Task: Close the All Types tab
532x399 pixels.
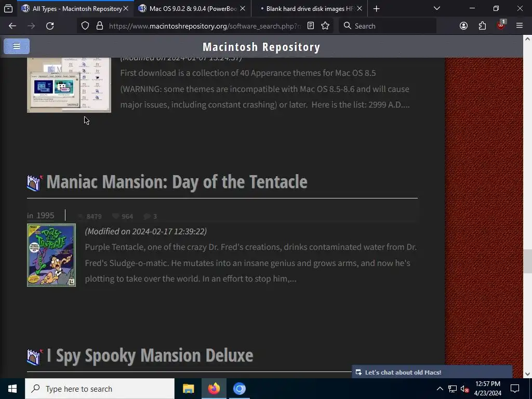Action: click(x=126, y=8)
